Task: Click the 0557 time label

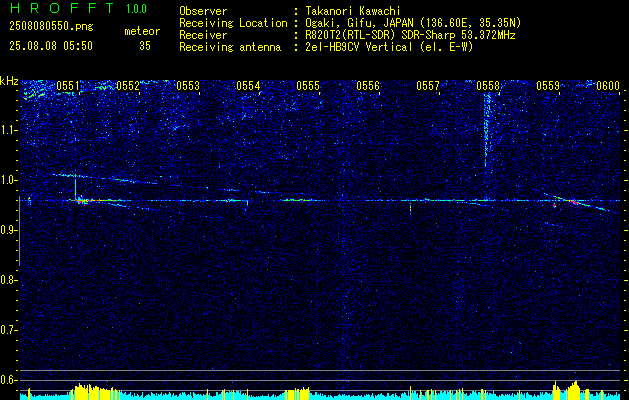Action: point(428,86)
